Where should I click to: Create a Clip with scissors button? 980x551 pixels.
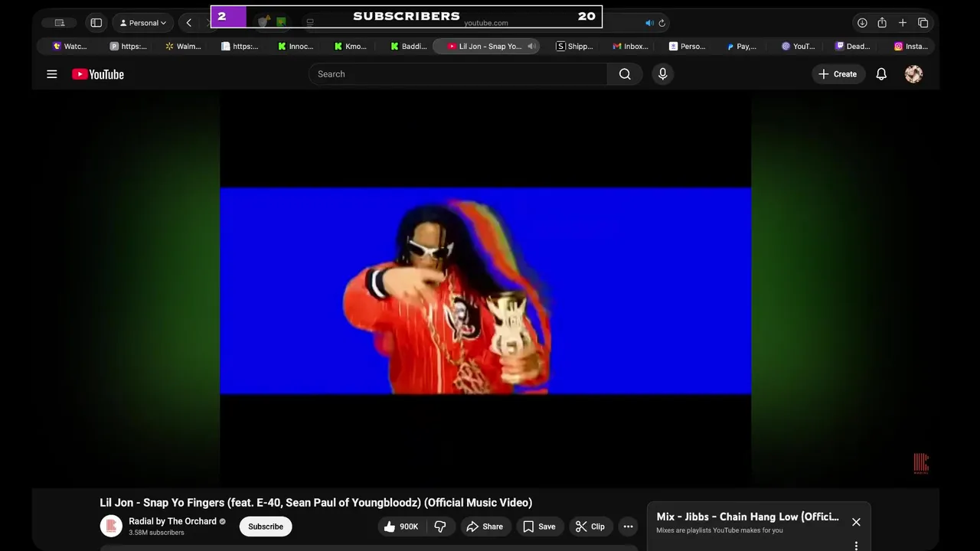pos(590,527)
